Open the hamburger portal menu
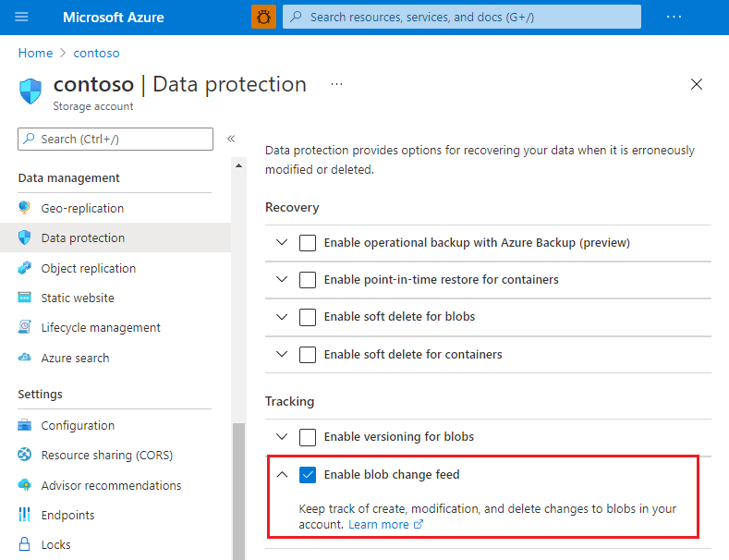This screenshot has width=729, height=560. 22,17
